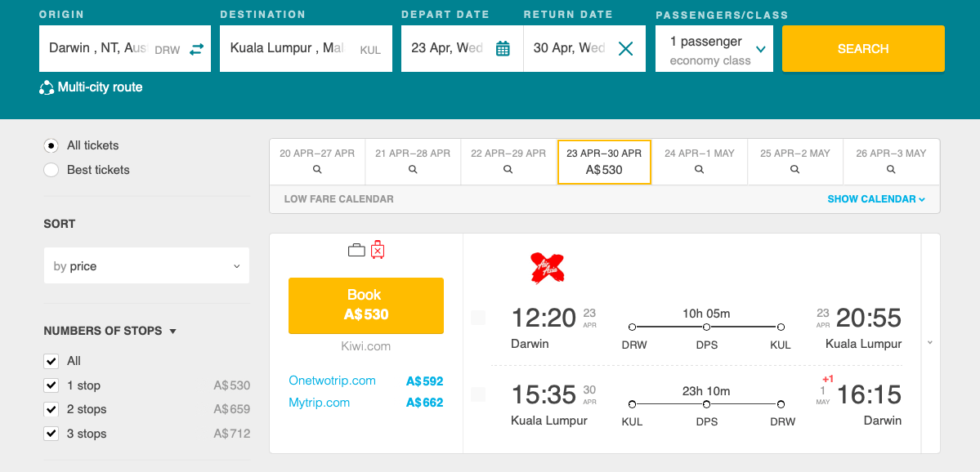Open the Onetwotrip.com offer link
Image resolution: width=980 pixels, height=472 pixels.
click(332, 381)
